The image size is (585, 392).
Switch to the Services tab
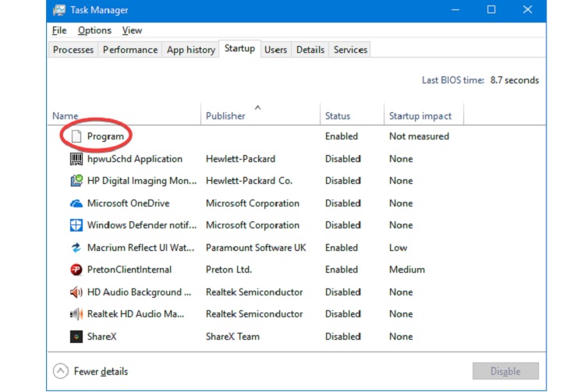point(350,50)
